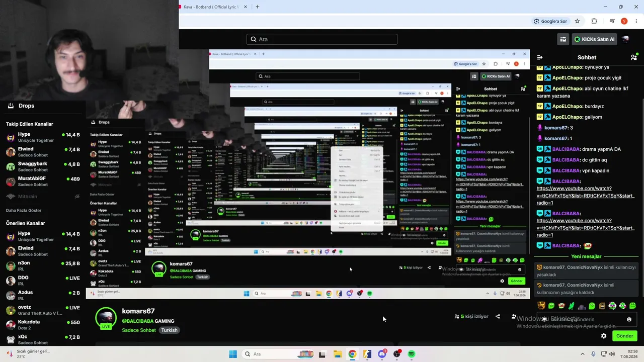Open xQc in recommended channels
Viewport: 644px width, 362px height.
[x=43, y=339]
